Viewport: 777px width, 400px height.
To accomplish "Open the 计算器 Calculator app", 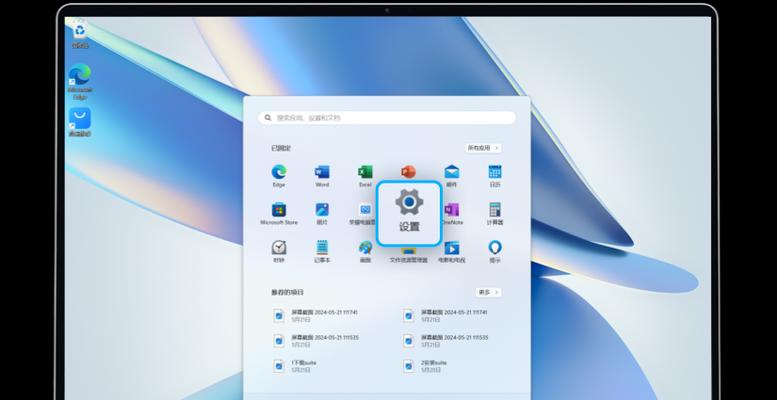I will pos(495,214).
